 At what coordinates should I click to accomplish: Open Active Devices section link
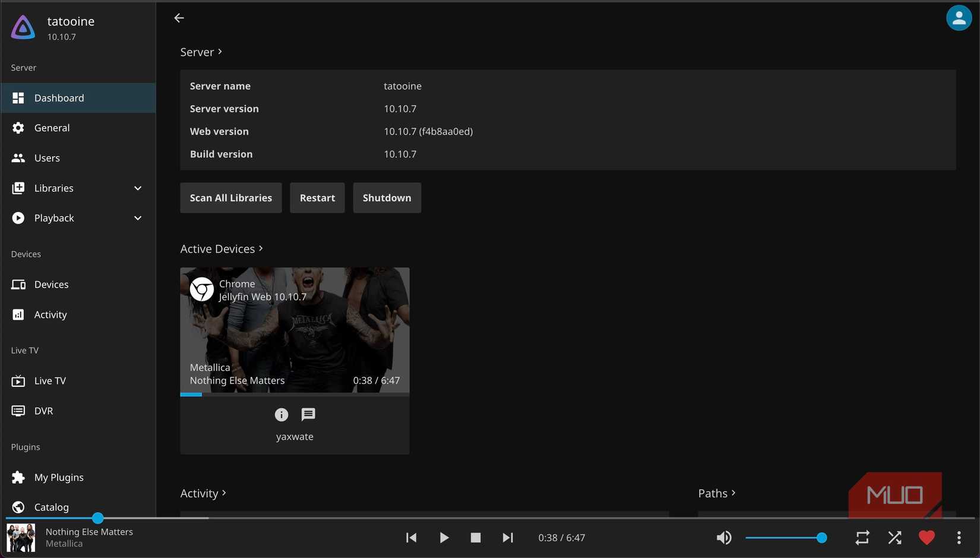(222, 249)
